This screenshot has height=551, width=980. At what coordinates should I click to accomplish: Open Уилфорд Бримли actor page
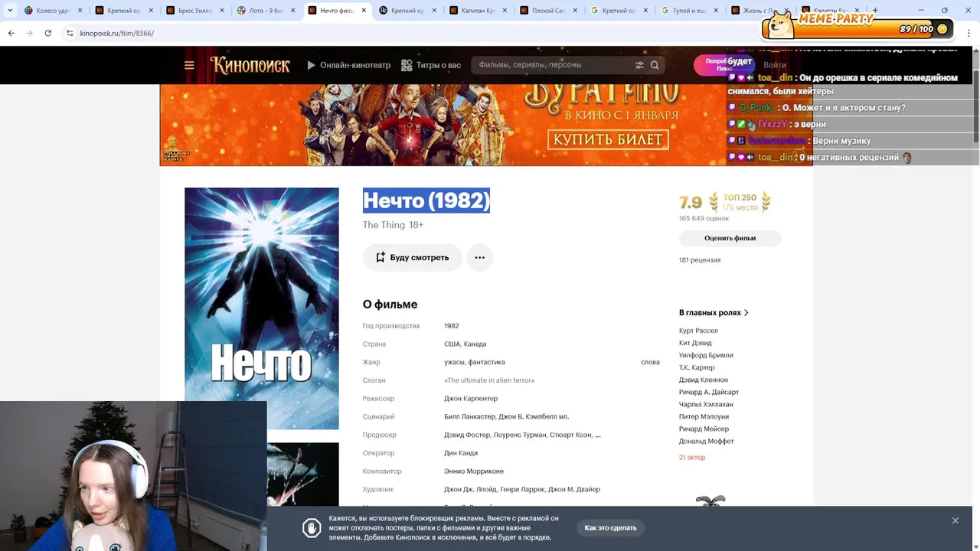(705, 355)
